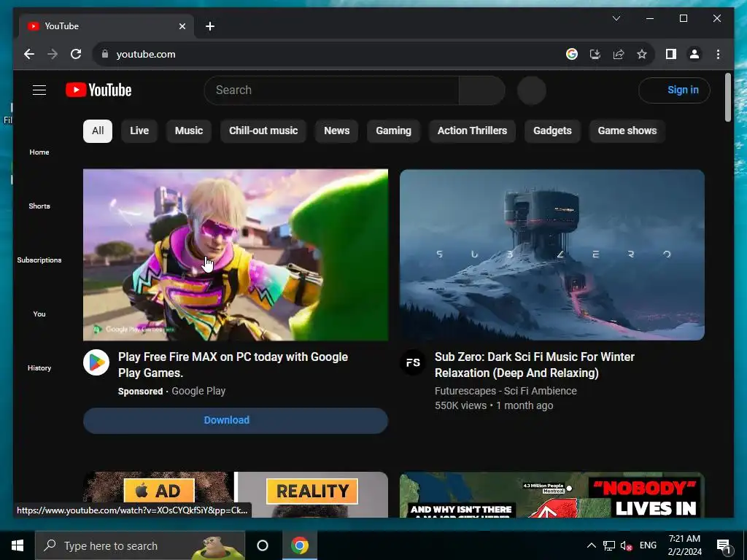Click the page vertical scrollbar thumb
747x560 pixels.
click(727, 98)
